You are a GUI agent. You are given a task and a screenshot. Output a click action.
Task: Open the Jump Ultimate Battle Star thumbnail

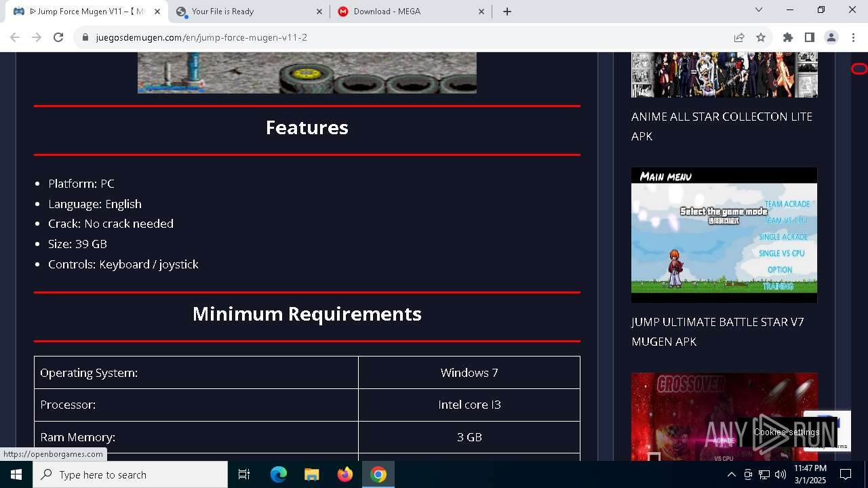[724, 235]
